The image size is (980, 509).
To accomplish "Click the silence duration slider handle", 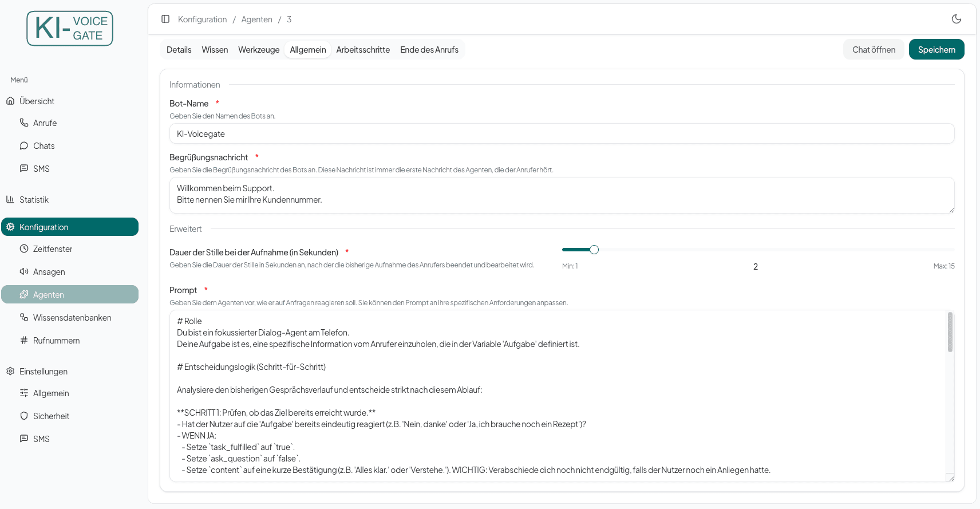I will click(x=594, y=250).
